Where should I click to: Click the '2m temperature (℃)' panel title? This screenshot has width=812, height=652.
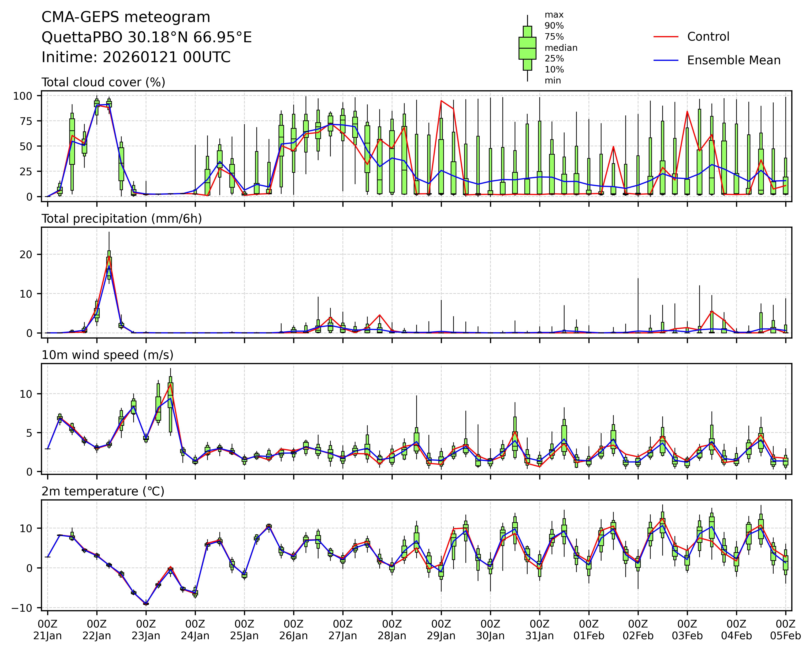pyautogui.click(x=103, y=491)
